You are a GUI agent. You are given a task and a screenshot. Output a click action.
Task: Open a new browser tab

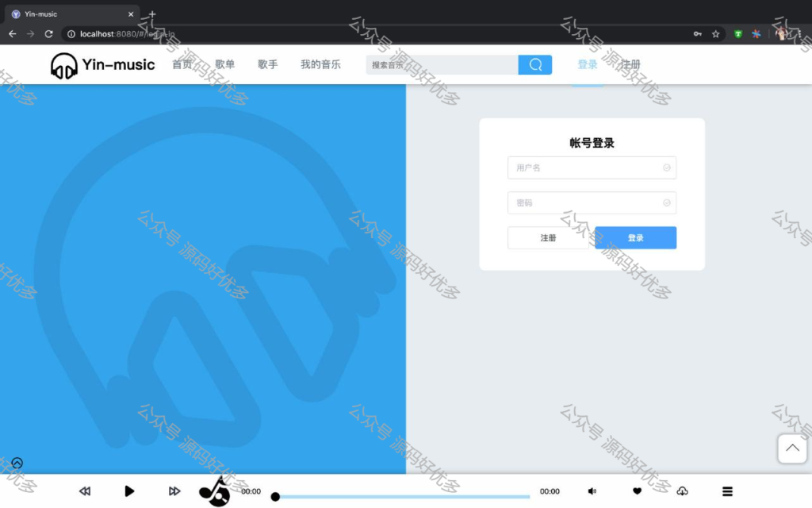pyautogui.click(x=152, y=14)
